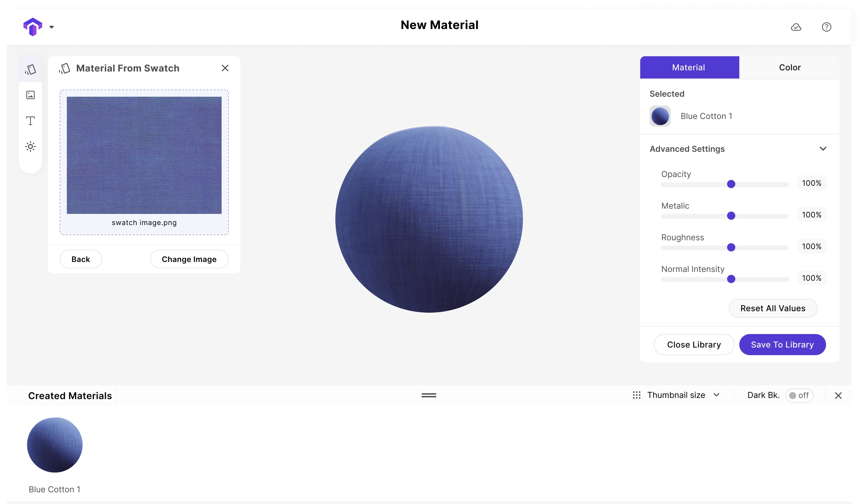
Task: Switch to the Material tab
Action: pyautogui.click(x=689, y=67)
